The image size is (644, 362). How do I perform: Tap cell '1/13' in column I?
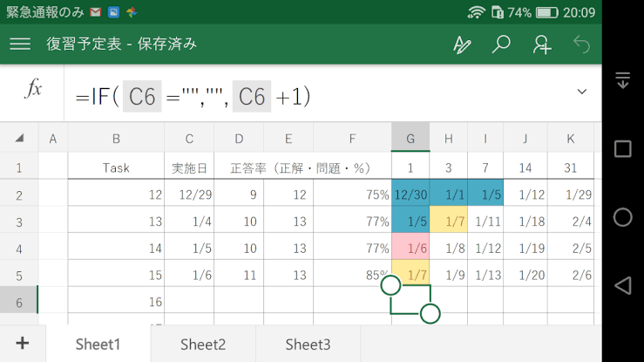[485, 273]
